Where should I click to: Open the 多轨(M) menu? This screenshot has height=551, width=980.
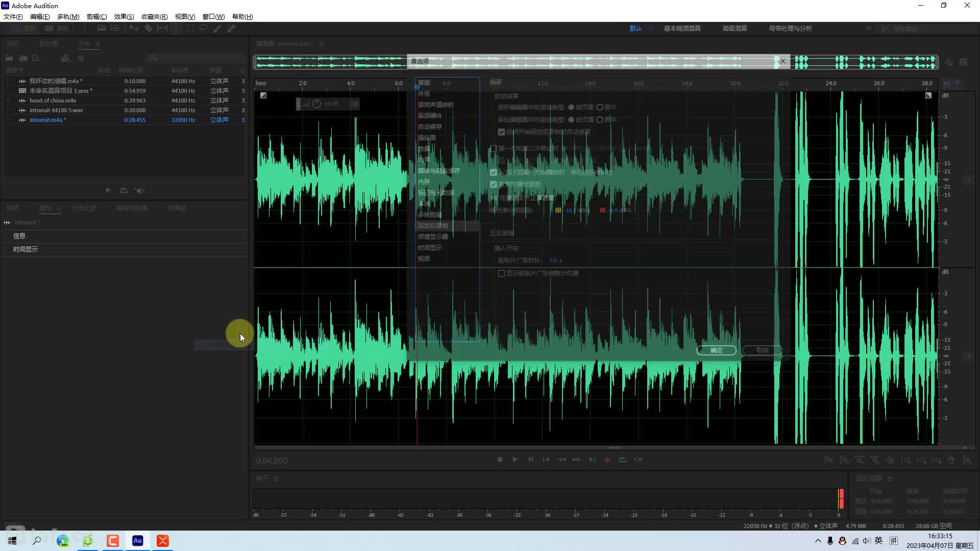(68, 16)
